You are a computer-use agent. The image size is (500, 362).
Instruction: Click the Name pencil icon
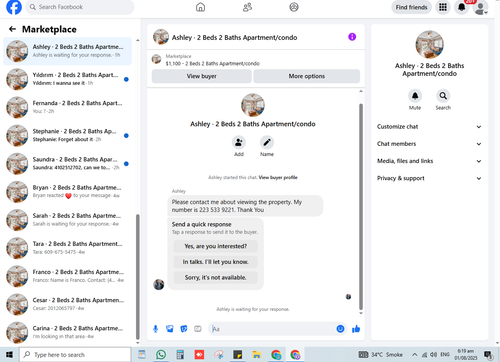click(267, 142)
